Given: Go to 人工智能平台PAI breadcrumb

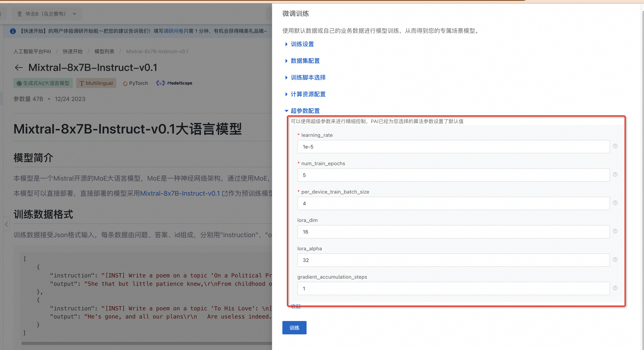Looking at the screenshot, I should [32, 52].
